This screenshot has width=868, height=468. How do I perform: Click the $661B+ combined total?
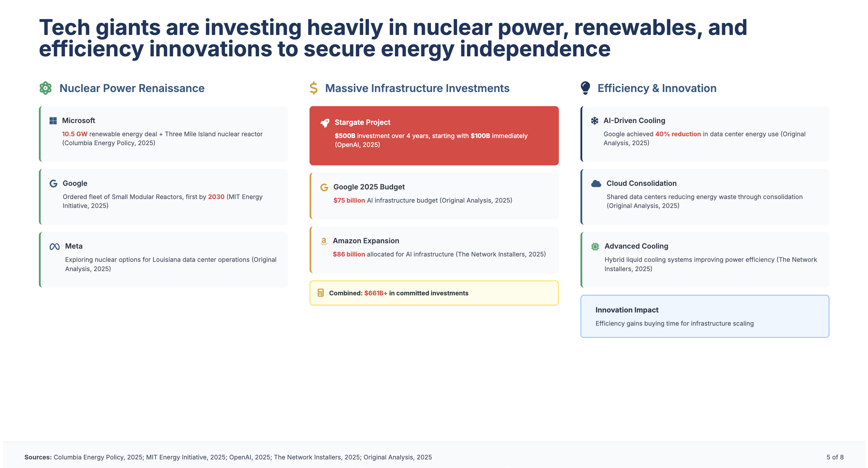(x=376, y=293)
